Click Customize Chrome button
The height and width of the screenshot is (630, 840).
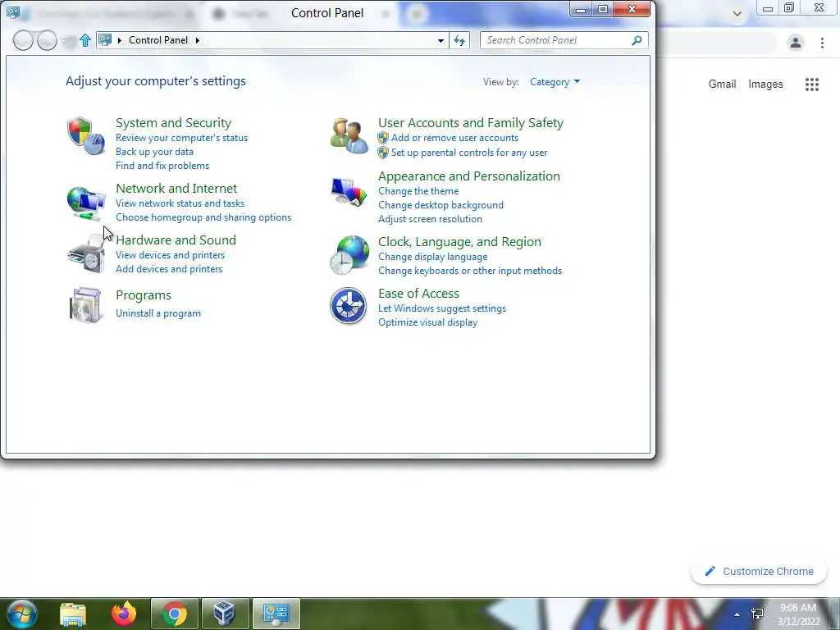click(x=759, y=572)
